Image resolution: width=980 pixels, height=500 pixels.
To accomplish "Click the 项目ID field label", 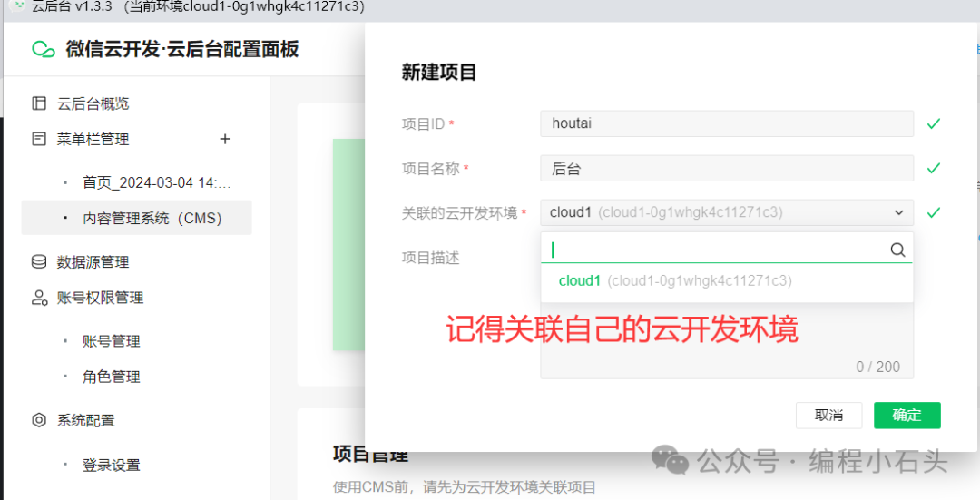I will (423, 123).
